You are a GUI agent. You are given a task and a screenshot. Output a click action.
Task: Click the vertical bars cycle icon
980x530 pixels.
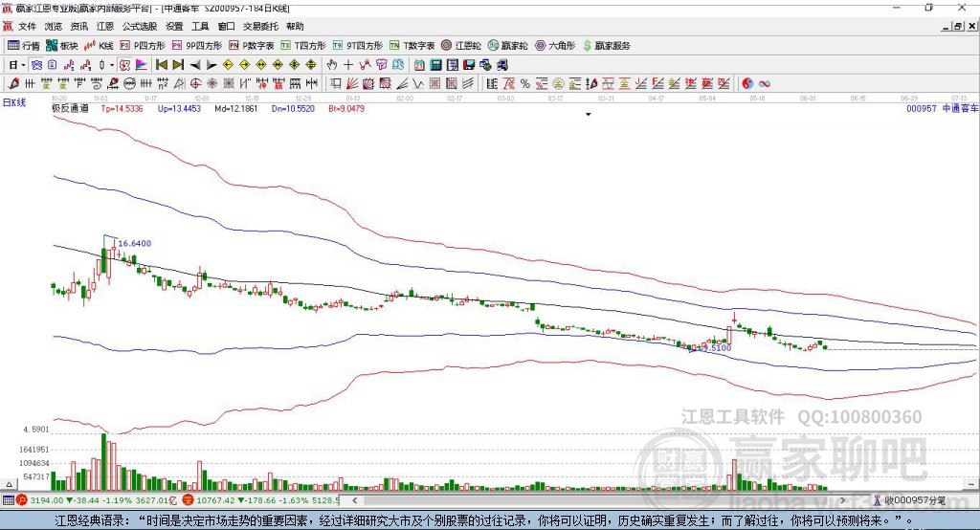click(x=30, y=84)
